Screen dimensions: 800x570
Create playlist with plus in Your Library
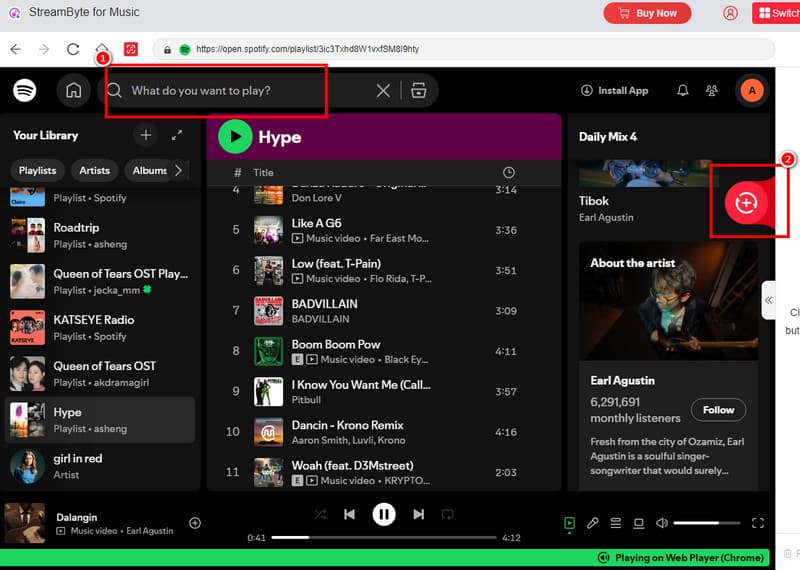[x=146, y=135]
